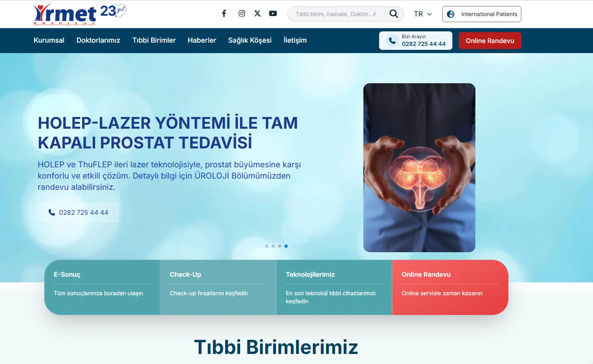Open the Check-Up card
Screen dimensions: 593x364
point(218,287)
